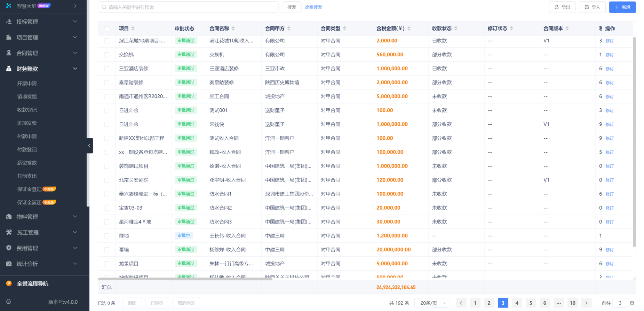Screen dimensions: 644x311
Task: Open 销项发票 submenu item
Action: [27, 96]
